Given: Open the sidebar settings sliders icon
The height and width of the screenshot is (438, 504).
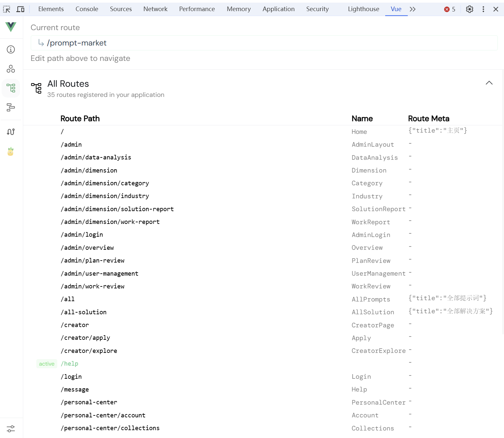Looking at the screenshot, I should point(11,429).
